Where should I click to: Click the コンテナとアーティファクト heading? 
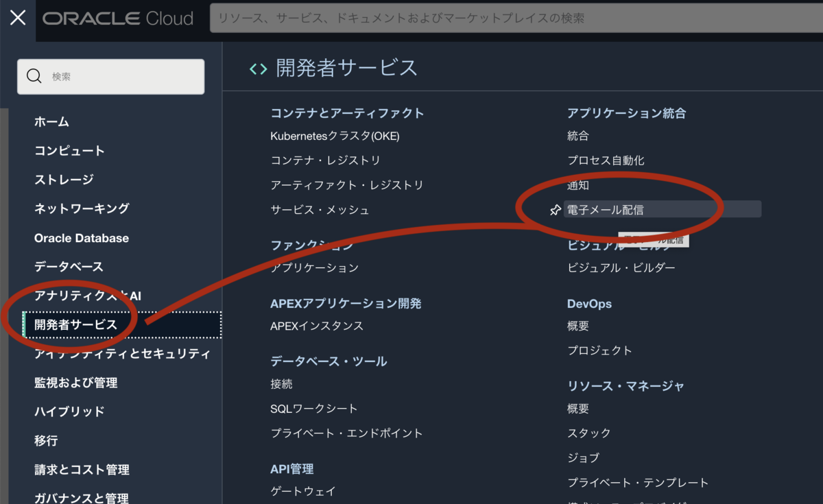click(347, 113)
